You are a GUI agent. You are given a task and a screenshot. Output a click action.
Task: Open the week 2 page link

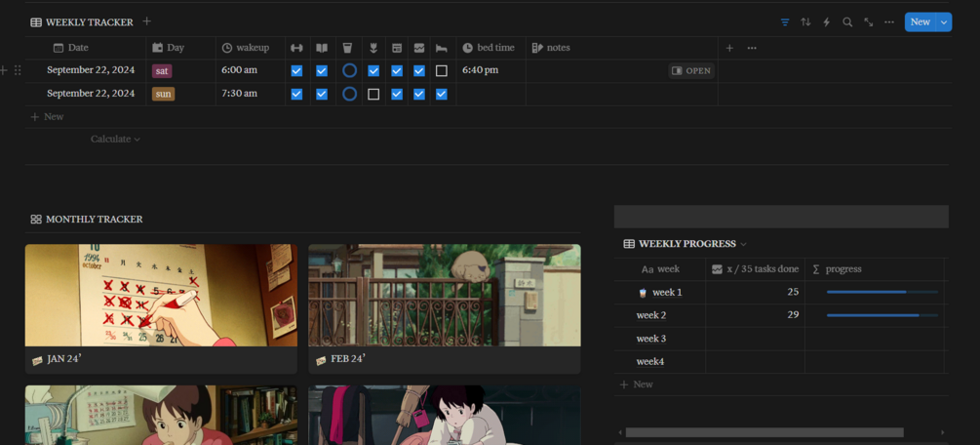[651, 315]
